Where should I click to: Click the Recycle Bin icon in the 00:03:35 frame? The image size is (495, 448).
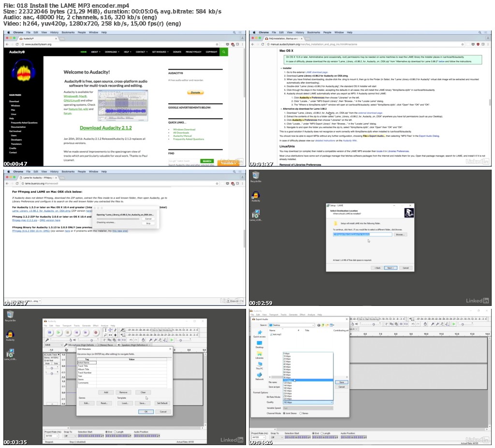(10, 316)
